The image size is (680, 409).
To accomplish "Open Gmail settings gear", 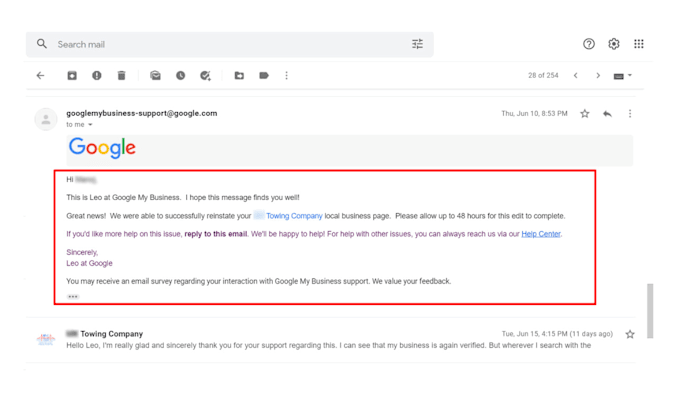I will tap(614, 44).
